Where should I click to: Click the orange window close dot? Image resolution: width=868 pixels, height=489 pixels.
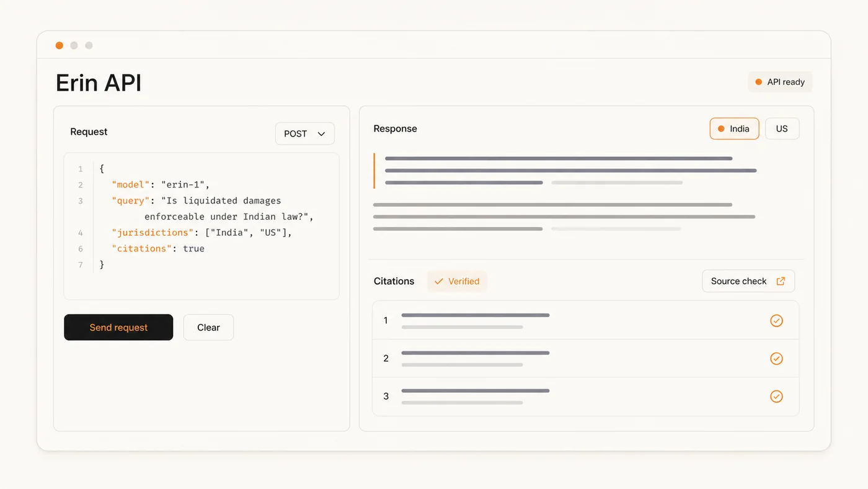[x=60, y=45]
